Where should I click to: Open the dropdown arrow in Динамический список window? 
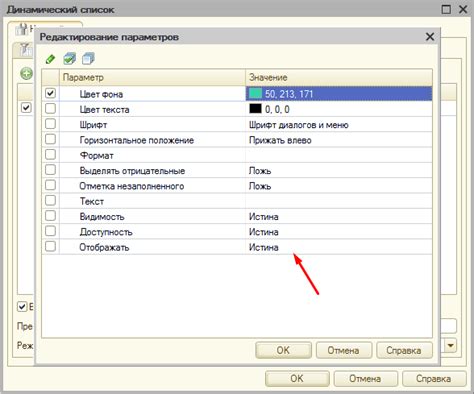[x=451, y=345]
